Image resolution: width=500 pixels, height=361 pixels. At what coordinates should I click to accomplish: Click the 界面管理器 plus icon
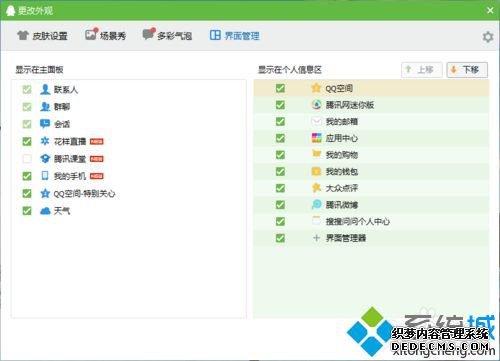(316, 238)
